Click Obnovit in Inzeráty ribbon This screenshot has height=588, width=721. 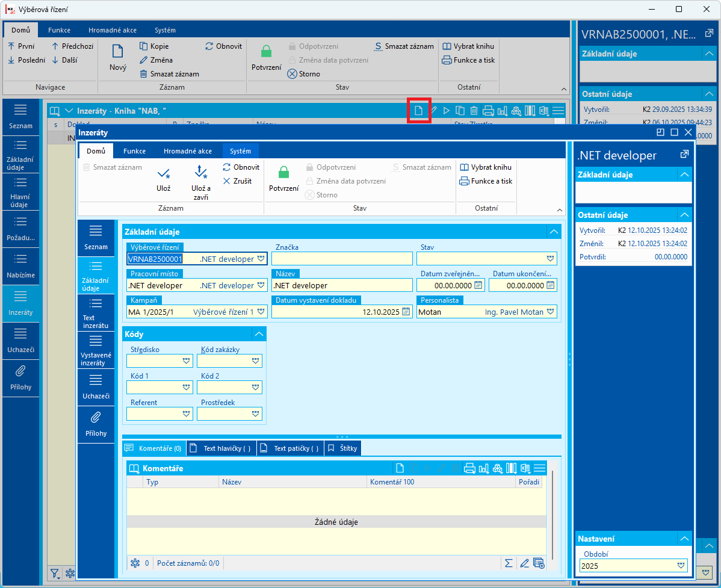(x=241, y=167)
